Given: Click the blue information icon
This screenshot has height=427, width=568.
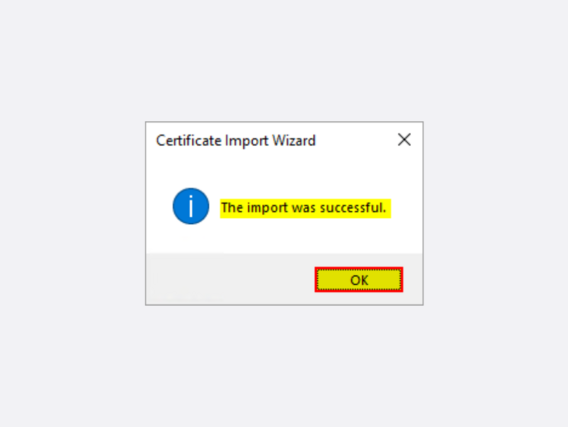Looking at the screenshot, I should [x=191, y=206].
